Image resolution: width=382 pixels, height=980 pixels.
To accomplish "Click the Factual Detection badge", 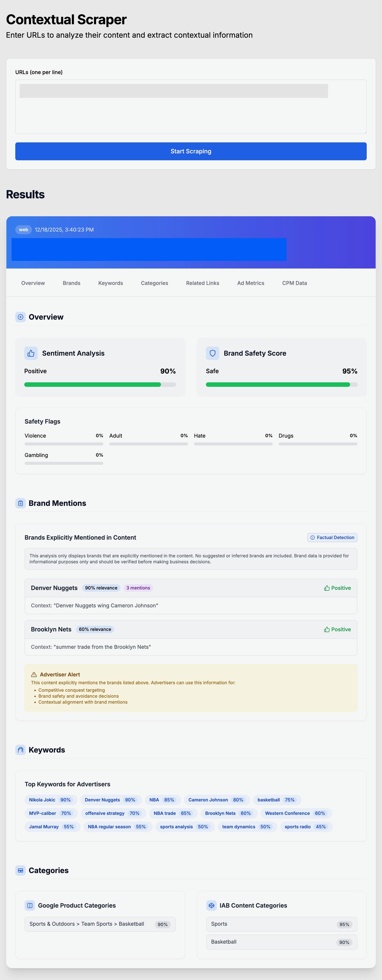I will (332, 538).
